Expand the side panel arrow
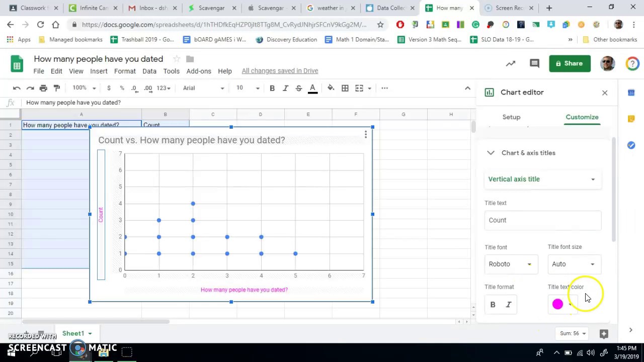Image resolution: width=644 pixels, height=362 pixels. tap(630, 330)
